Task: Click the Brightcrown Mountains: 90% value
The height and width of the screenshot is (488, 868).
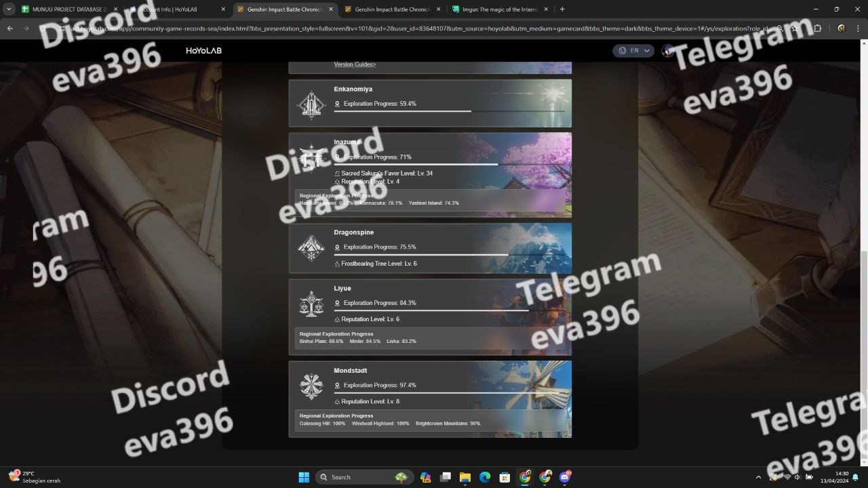Action: pos(448,424)
